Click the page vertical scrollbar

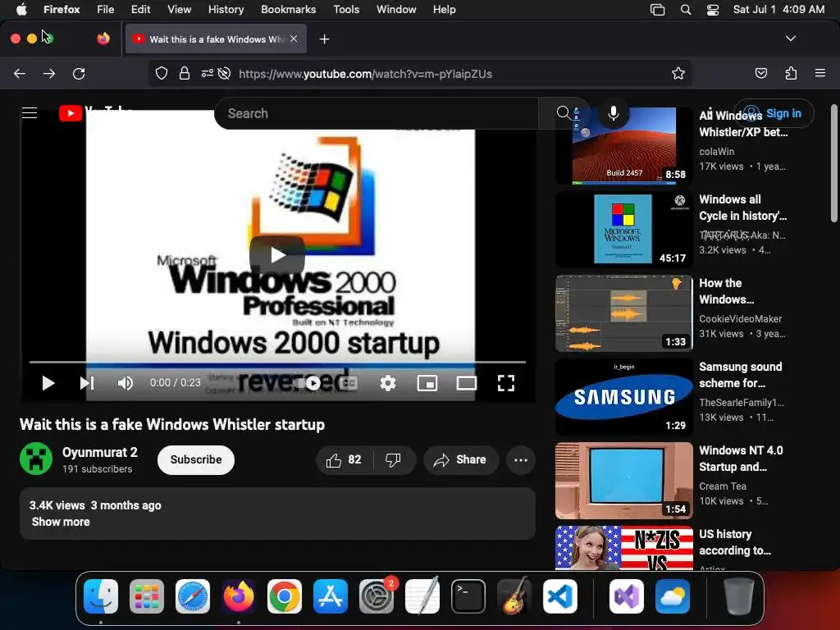833,163
